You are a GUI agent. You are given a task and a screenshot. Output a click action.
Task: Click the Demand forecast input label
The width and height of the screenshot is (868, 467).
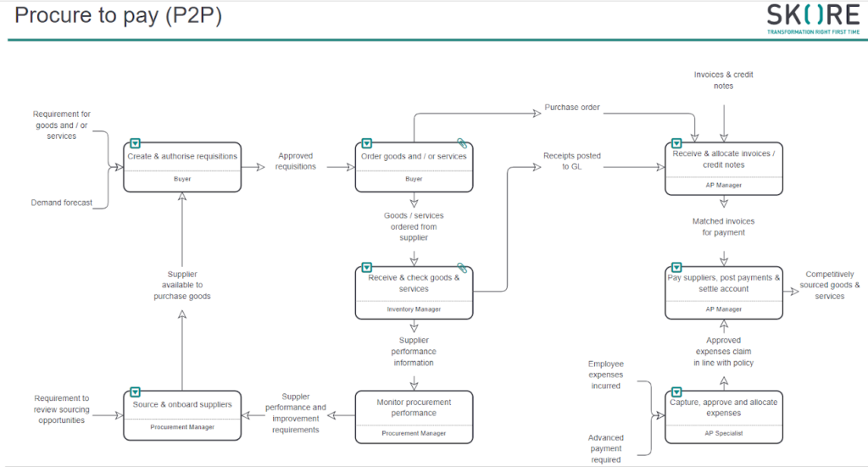pyautogui.click(x=62, y=203)
